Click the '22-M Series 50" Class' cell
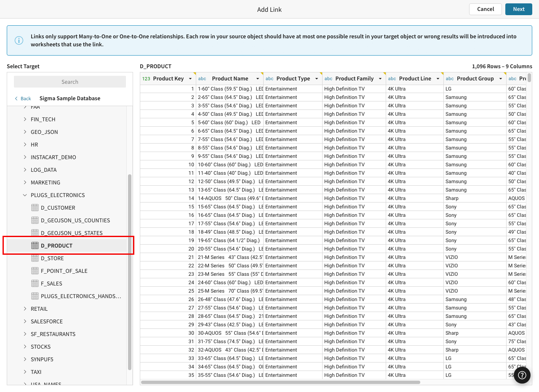 [230, 266]
